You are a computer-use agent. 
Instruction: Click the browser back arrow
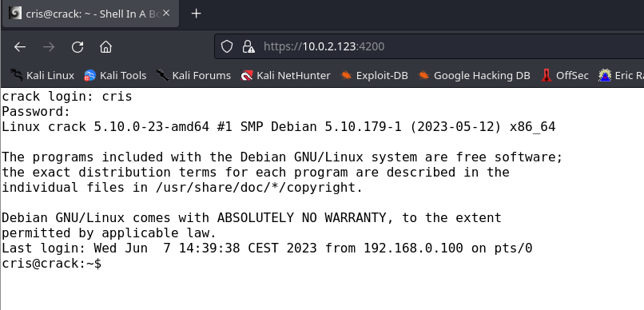[20, 47]
